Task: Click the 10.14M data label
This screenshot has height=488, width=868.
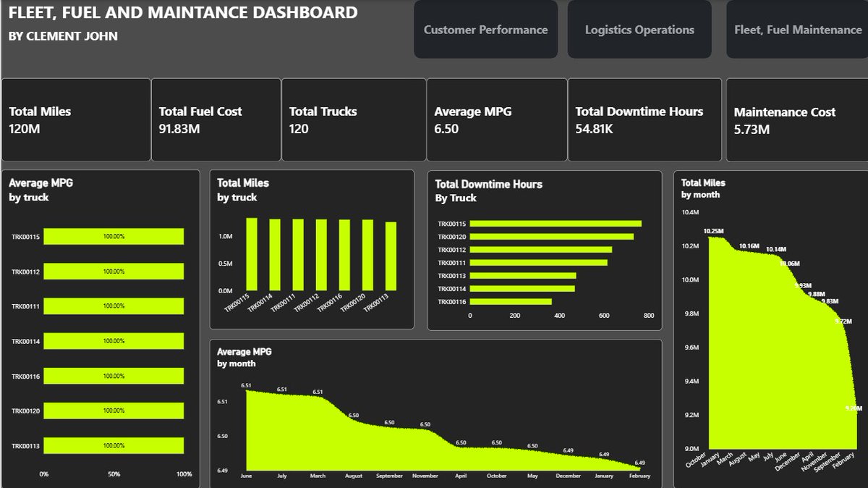Action: tap(776, 249)
